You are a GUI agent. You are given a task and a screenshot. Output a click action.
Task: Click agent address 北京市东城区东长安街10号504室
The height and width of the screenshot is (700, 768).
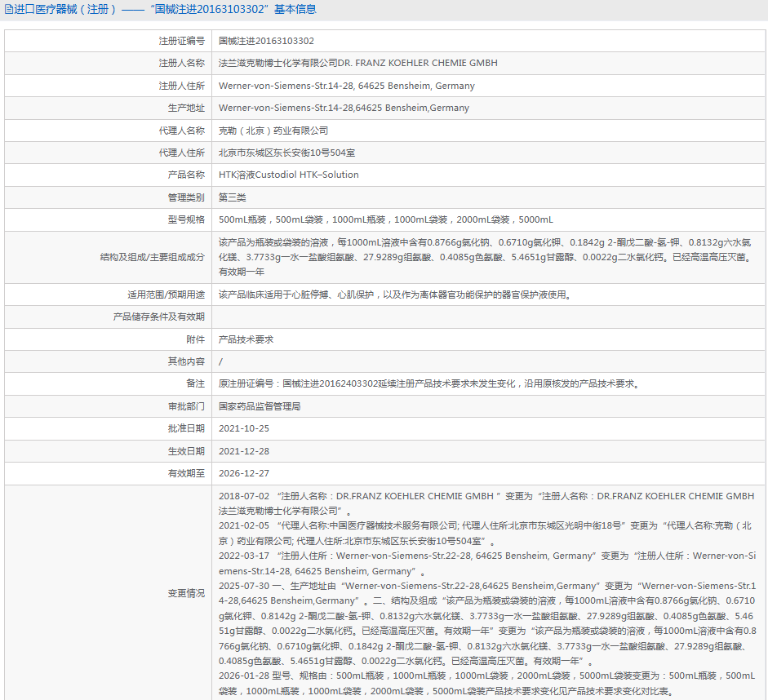[x=286, y=153]
